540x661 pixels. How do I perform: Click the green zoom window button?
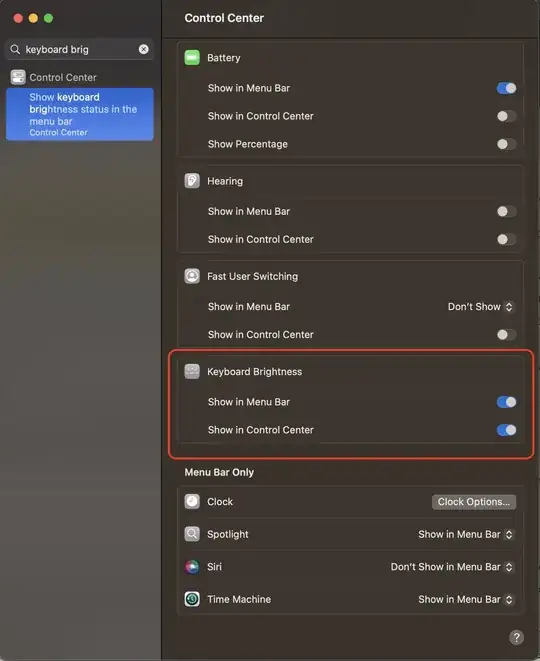point(48,18)
